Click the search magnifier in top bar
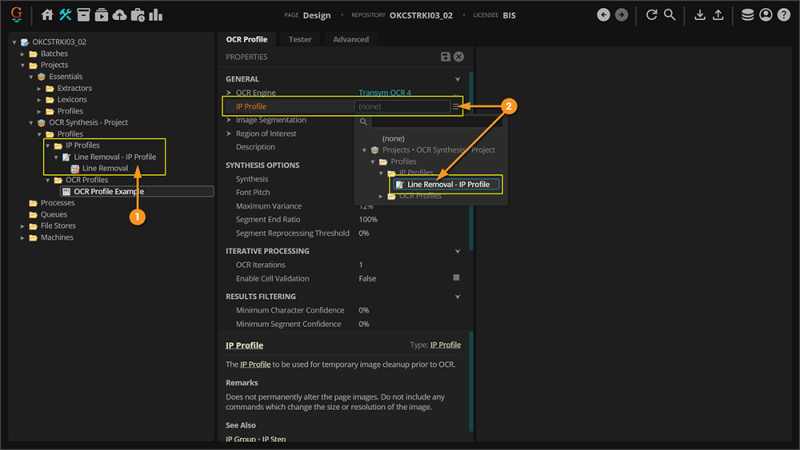 tap(670, 15)
